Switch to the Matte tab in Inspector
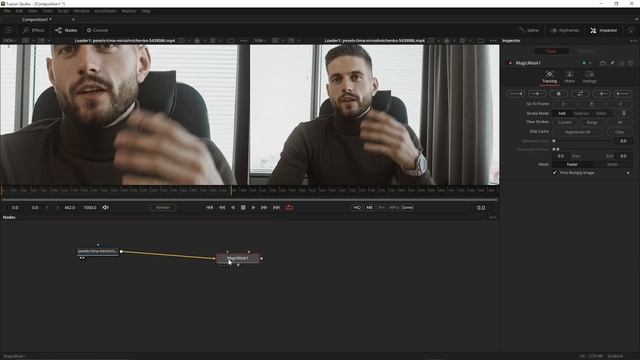640x360 pixels. point(569,77)
